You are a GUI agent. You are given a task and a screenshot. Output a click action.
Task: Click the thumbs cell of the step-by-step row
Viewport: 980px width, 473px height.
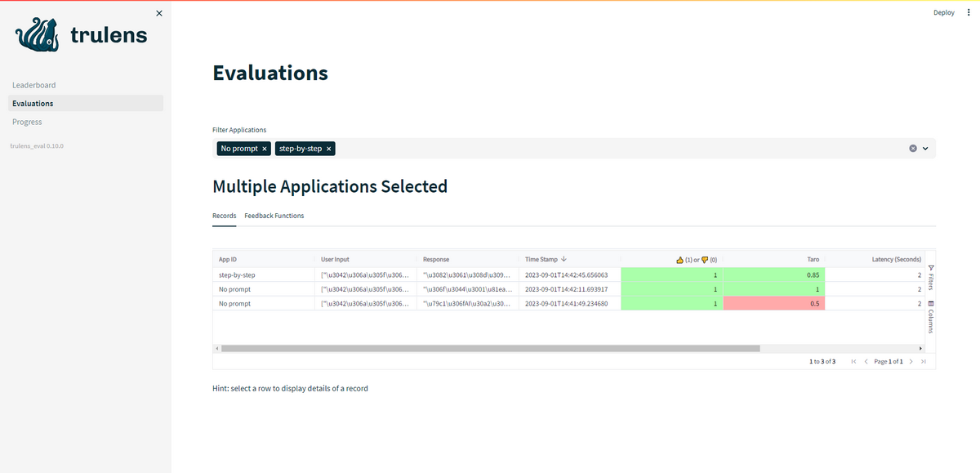click(672, 274)
